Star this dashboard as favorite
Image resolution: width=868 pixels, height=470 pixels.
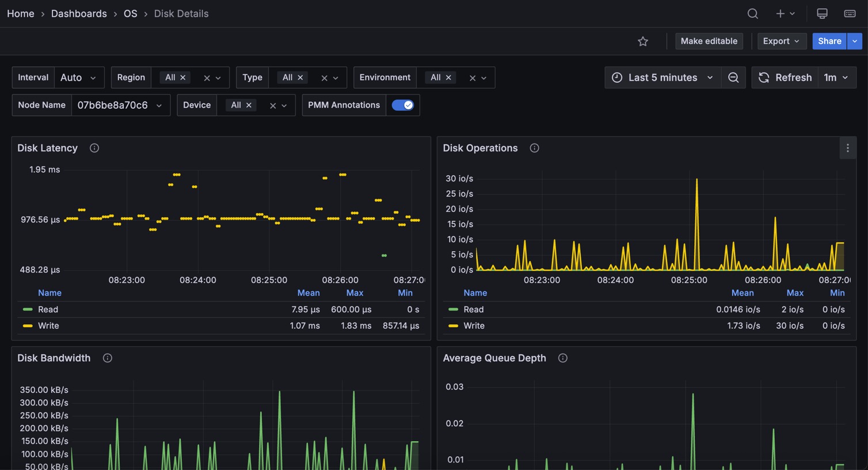643,41
